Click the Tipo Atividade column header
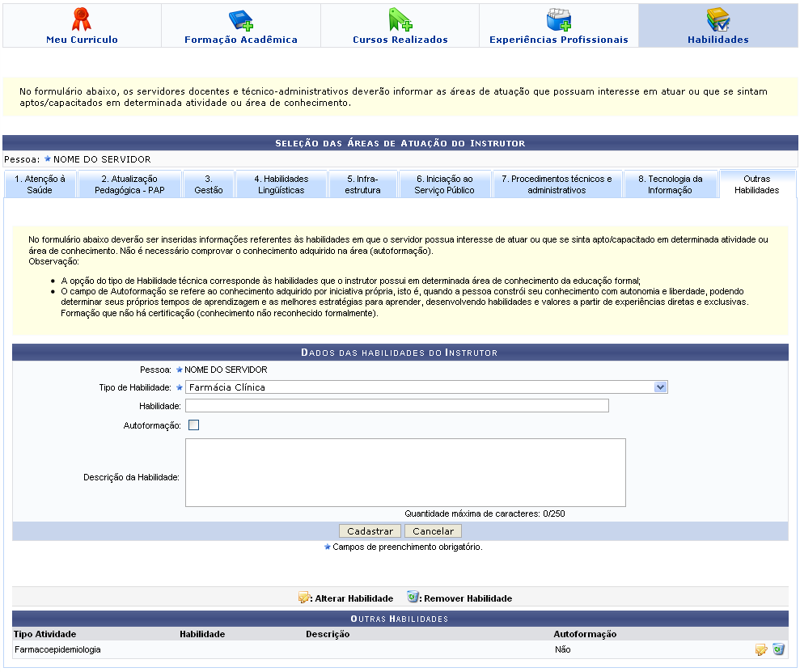The height and width of the screenshot is (672, 800). pos(45,634)
